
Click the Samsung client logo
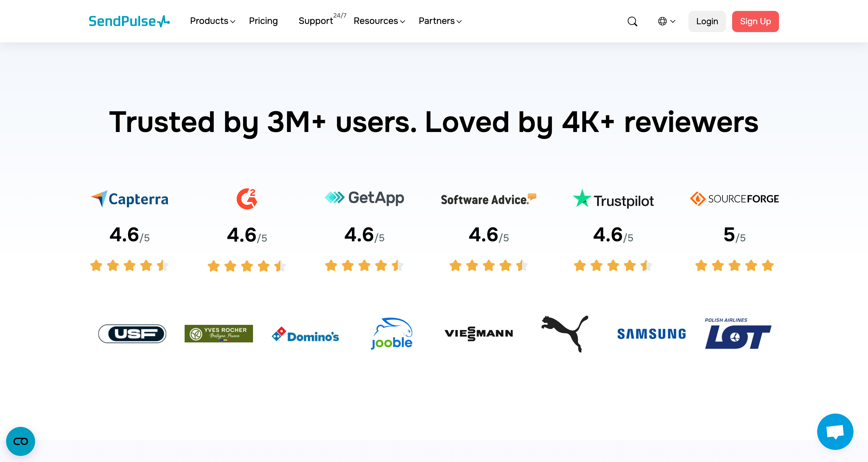click(651, 334)
